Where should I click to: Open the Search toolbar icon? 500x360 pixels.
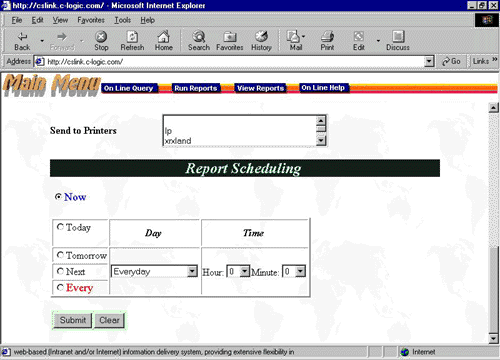click(x=199, y=36)
